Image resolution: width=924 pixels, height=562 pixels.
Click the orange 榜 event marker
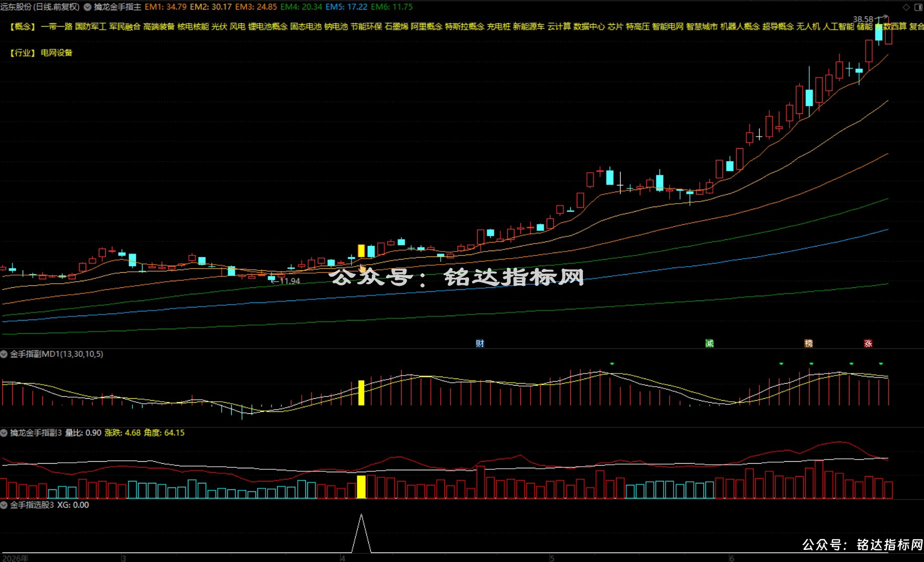tap(809, 343)
